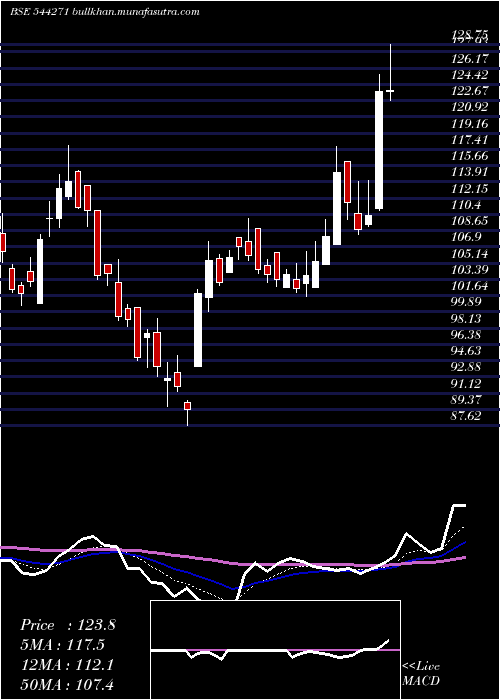This screenshot has height=700, width=500.
Task: Click the 5MA : 117.5 readout
Action: click(x=63, y=645)
